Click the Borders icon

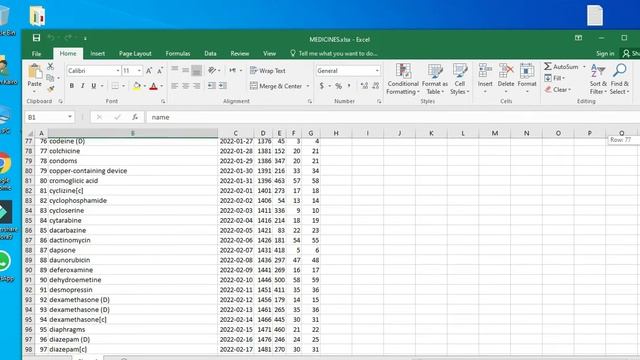click(116, 86)
